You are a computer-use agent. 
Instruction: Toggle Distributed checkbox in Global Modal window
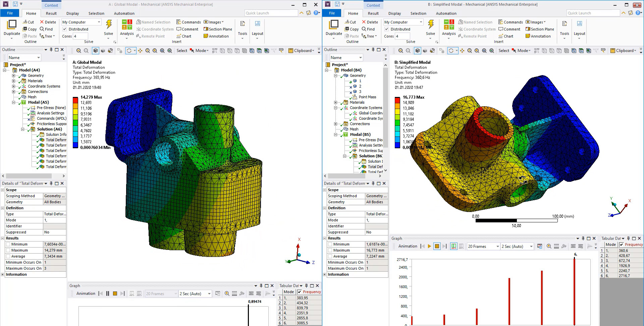click(65, 29)
